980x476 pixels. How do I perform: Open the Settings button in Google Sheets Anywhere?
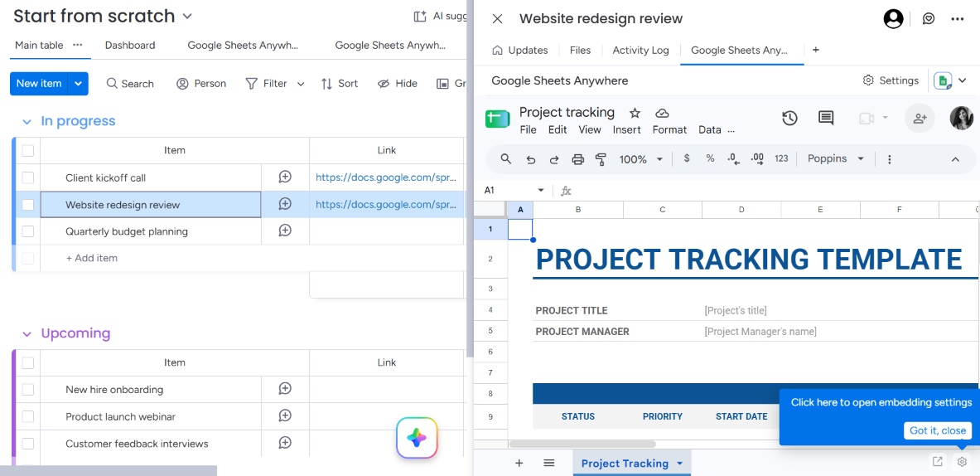tap(891, 80)
